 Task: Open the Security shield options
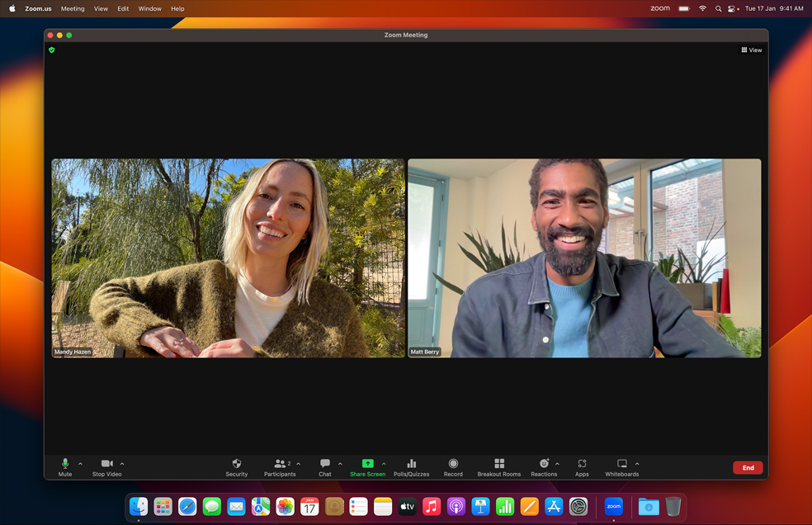coord(237,466)
